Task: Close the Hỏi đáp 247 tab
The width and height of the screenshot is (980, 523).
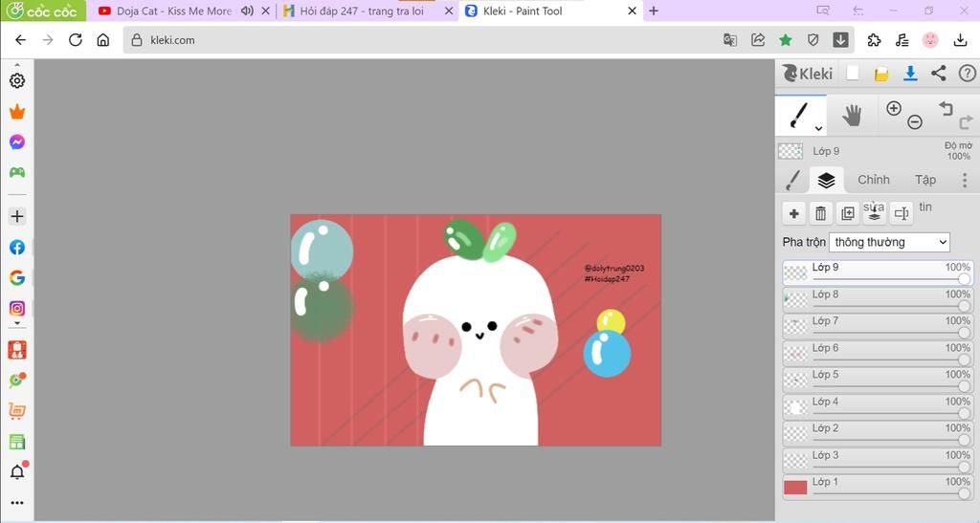Action: (448, 11)
